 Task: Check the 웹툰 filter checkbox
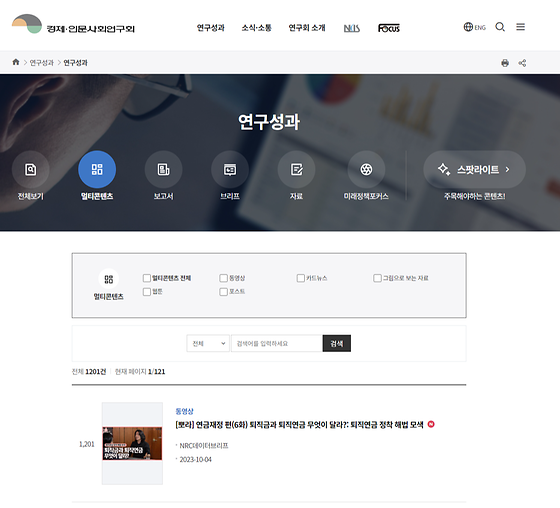(146, 292)
